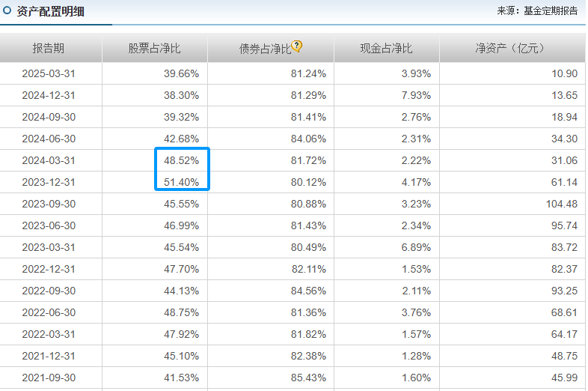Click stock ratio value 38.30%
588x391 pixels.
point(181,95)
